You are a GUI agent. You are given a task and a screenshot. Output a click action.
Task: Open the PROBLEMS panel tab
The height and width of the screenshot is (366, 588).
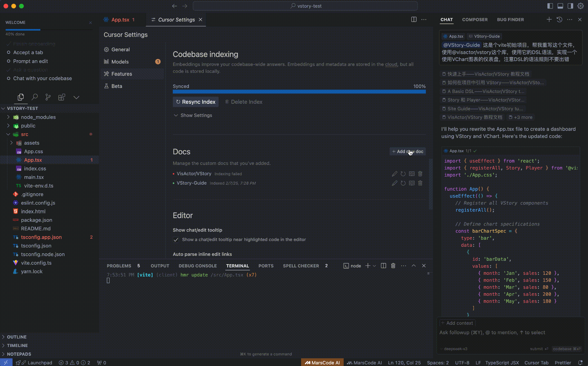119,266
